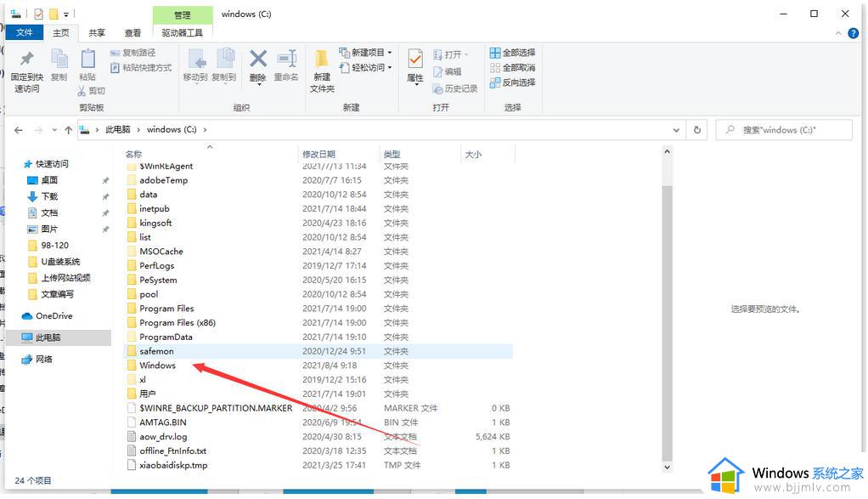Click windows (C:) breadcrumb in address bar
The width and height of the screenshot is (868, 499).
coord(172,129)
